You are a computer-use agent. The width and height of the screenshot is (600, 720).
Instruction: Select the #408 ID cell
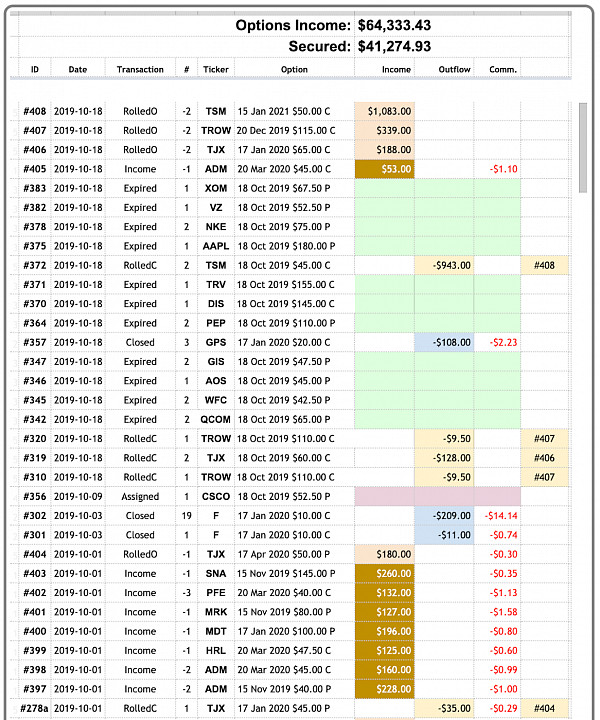34,112
